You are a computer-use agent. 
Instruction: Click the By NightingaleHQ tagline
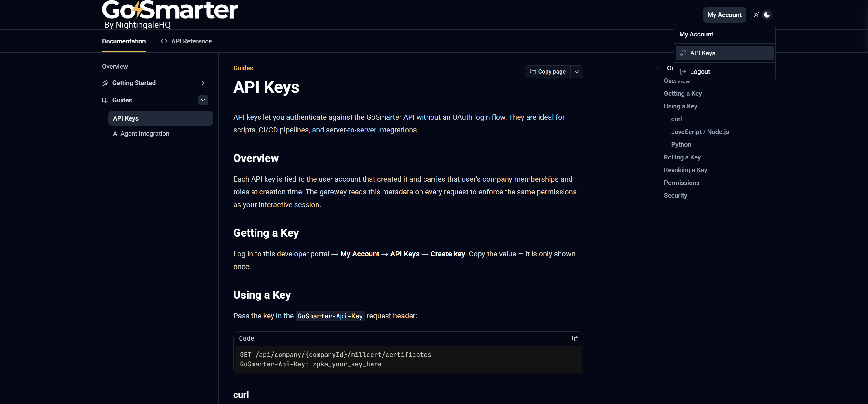pos(137,25)
